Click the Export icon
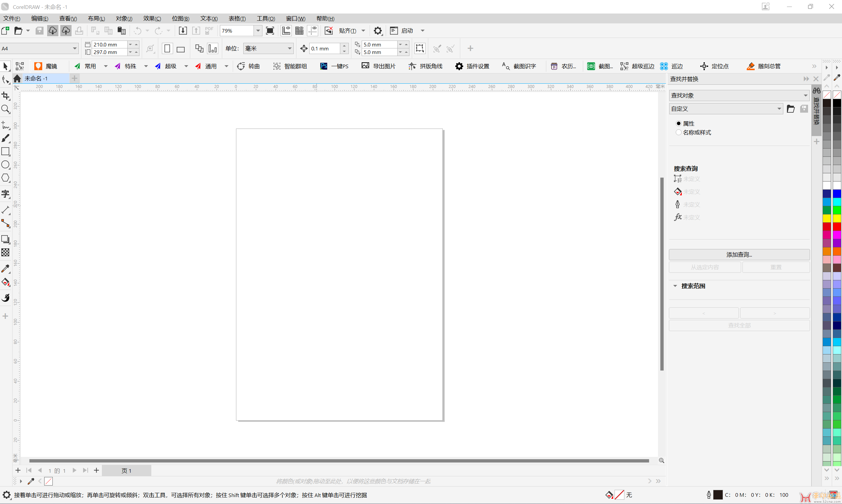The image size is (842, 504). click(196, 31)
